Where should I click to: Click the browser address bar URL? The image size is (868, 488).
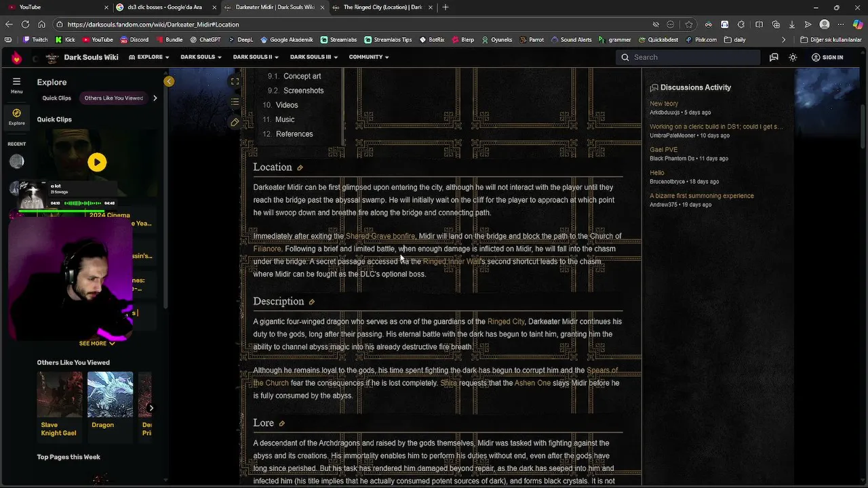153,24
